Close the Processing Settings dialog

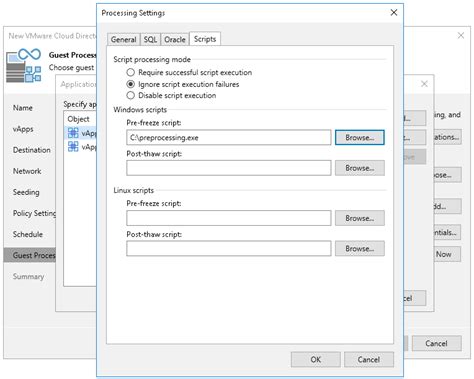tap(394, 13)
